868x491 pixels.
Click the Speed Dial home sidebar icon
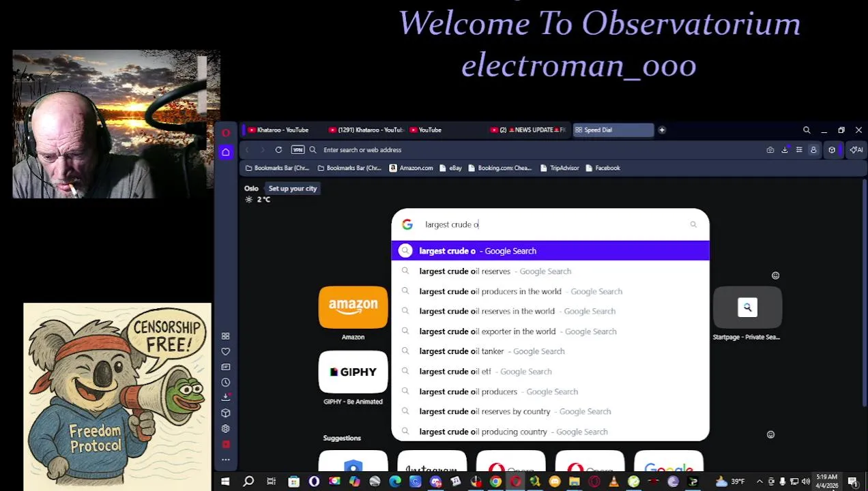226,152
